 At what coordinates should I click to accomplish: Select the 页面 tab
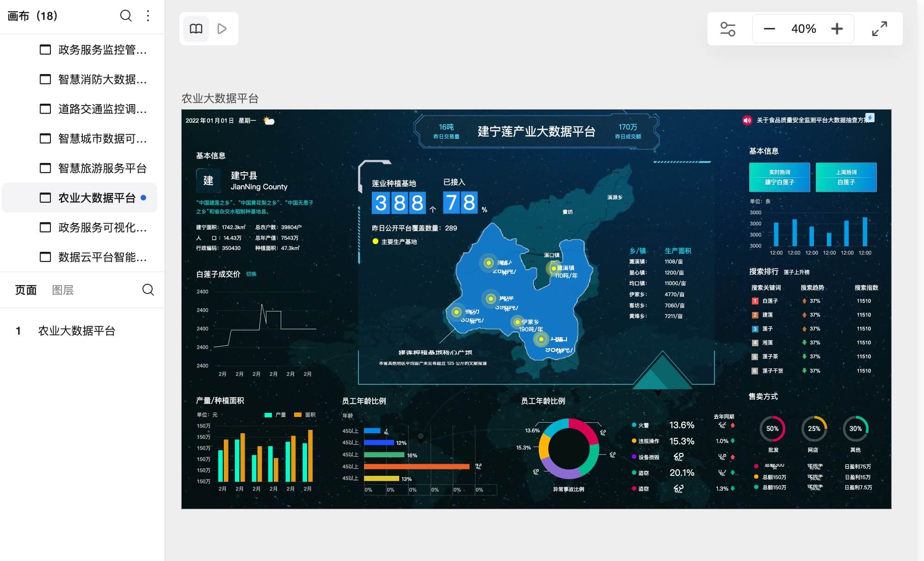[x=26, y=290]
